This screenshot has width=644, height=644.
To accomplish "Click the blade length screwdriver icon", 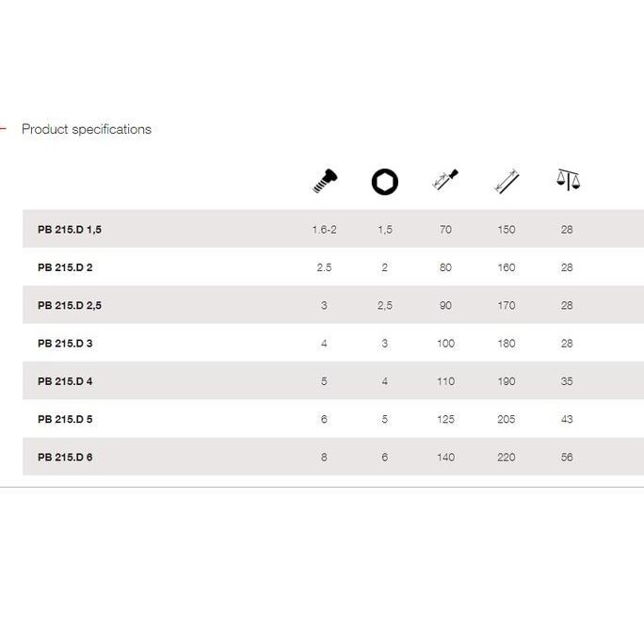I will [x=445, y=181].
